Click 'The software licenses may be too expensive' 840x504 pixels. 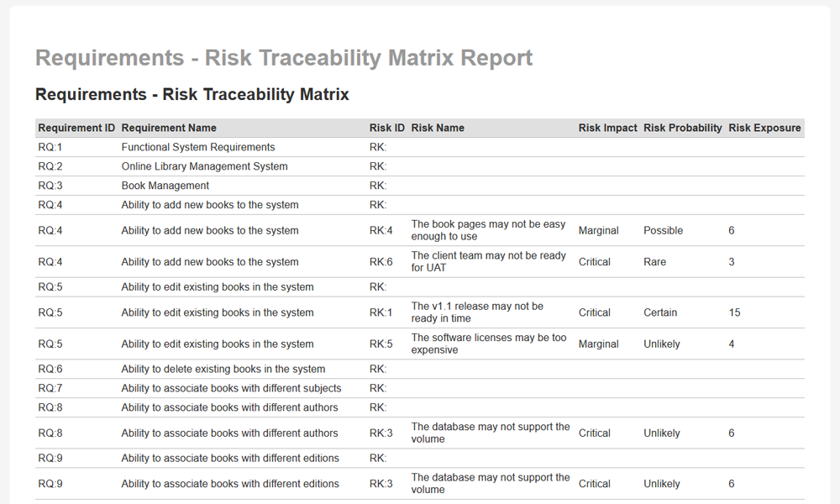click(488, 344)
